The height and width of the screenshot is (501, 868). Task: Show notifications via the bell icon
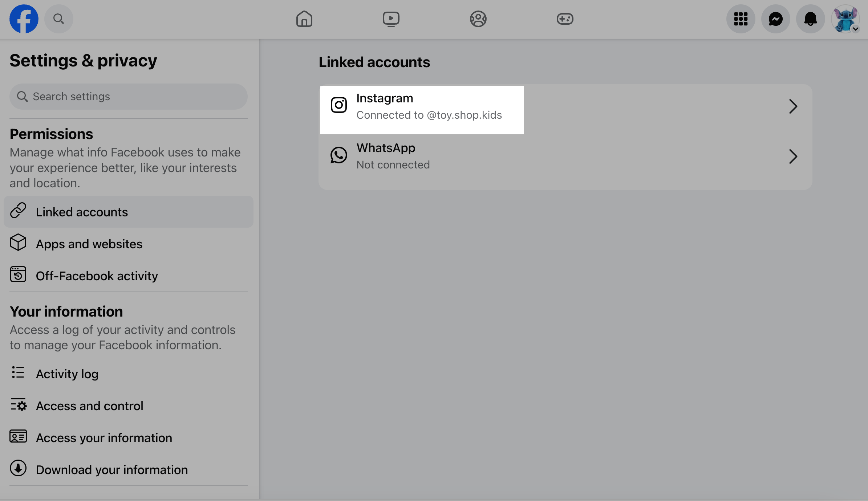point(810,19)
